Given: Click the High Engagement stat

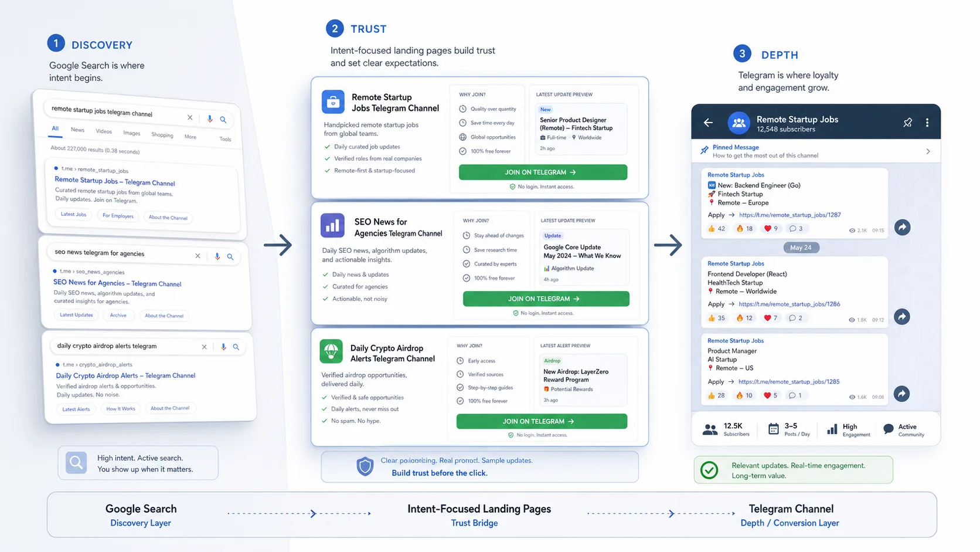Looking at the screenshot, I should pyautogui.click(x=848, y=430).
